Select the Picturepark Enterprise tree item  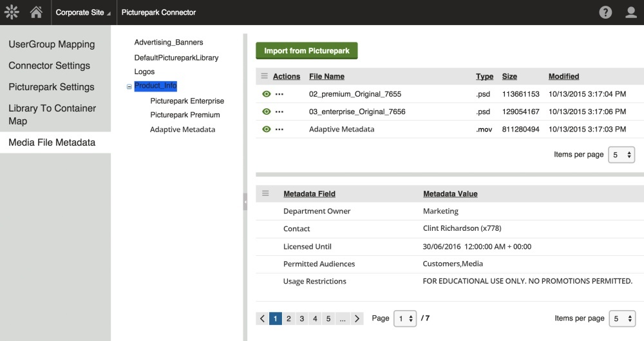tap(187, 101)
